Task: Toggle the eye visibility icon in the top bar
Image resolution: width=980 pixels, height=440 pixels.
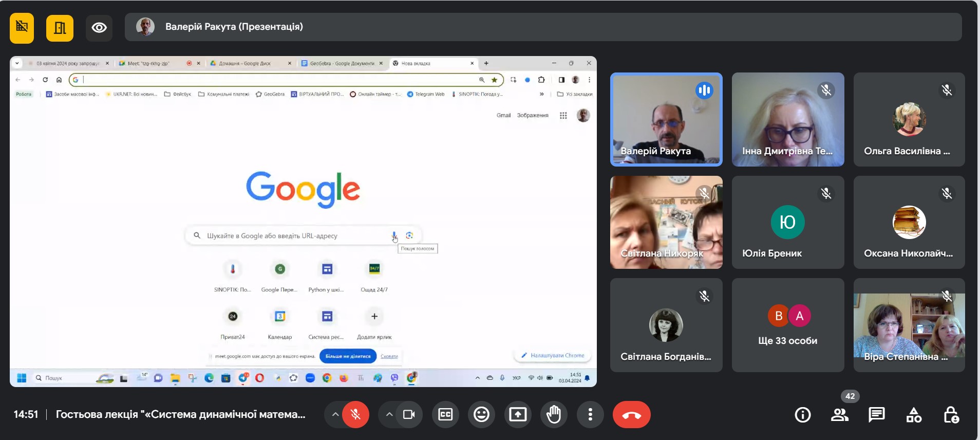Action: (99, 28)
